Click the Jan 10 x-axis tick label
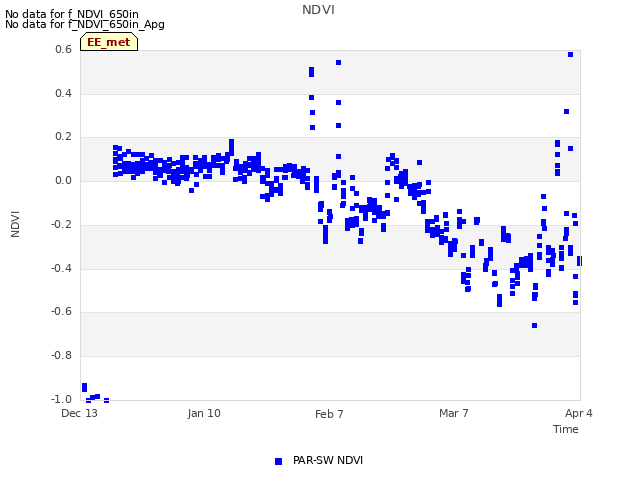 pyautogui.click(x=204, y=413)
